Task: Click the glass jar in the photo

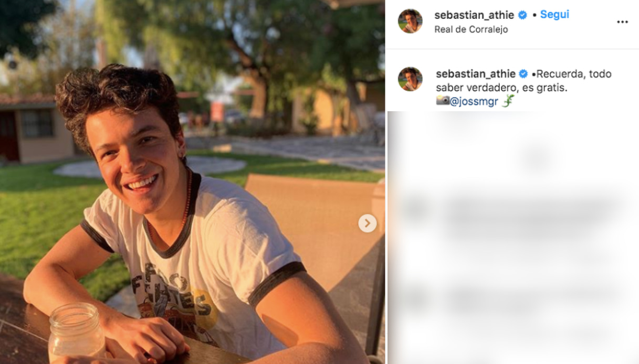Action: pos(76,333)
